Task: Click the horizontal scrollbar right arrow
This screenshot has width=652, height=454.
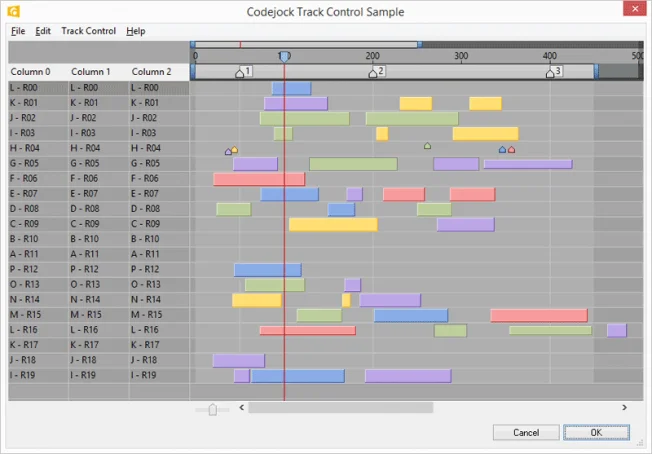Action: [624, 408]
